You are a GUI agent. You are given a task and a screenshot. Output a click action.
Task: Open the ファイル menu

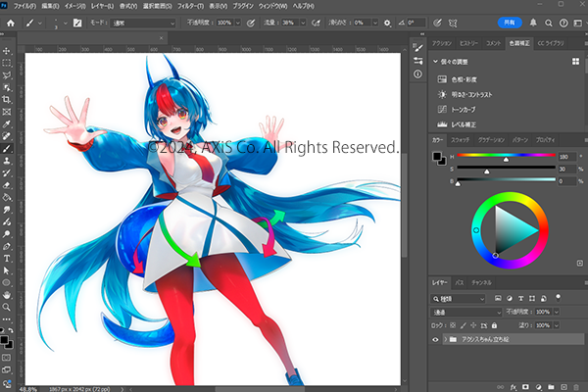[24, 6]
